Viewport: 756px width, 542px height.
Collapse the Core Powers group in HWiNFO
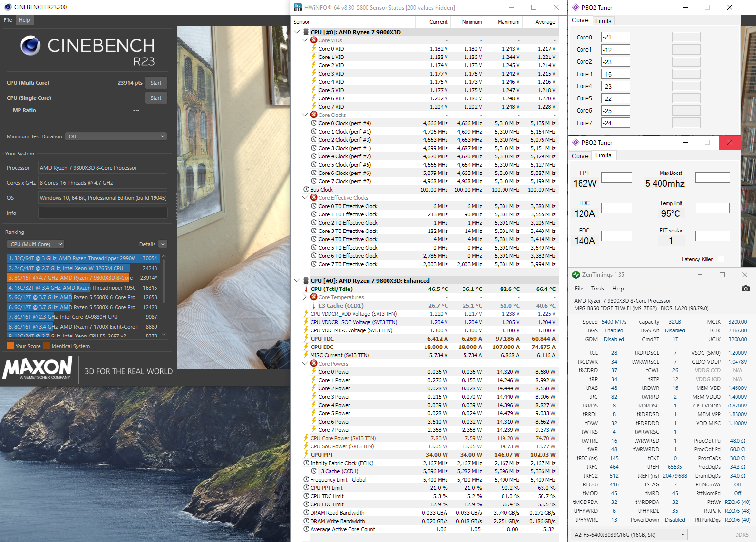[305, 364]
